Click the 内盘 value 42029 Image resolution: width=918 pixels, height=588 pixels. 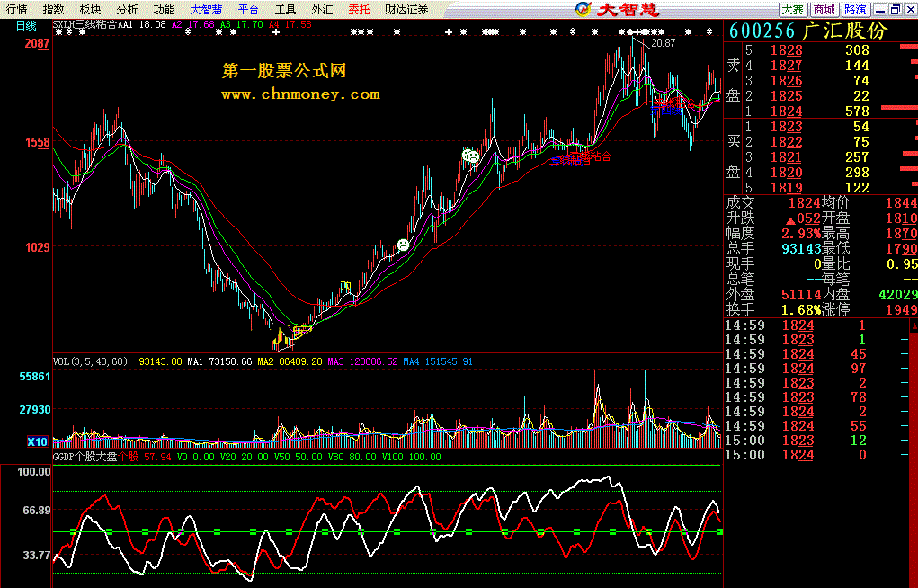[897, 294]
